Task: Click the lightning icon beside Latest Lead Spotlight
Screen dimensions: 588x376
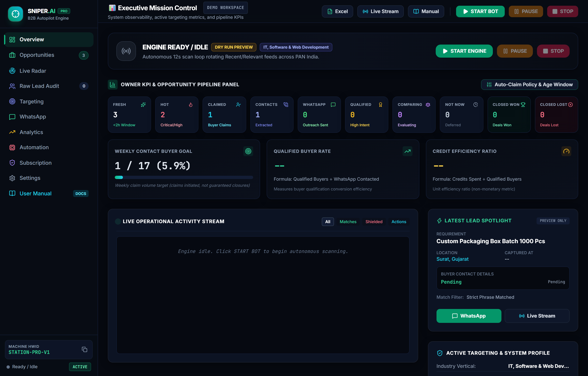Action: click(x=439, y=220)
